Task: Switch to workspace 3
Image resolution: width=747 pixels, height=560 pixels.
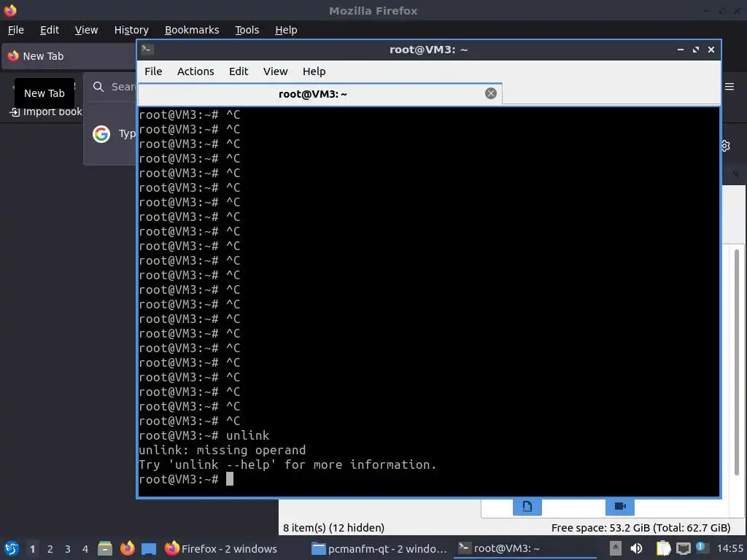Action: coord(68,549)
